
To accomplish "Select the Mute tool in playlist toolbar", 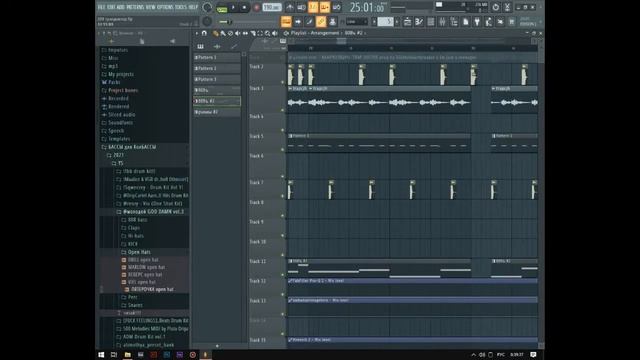I will (x=238, y=33).
